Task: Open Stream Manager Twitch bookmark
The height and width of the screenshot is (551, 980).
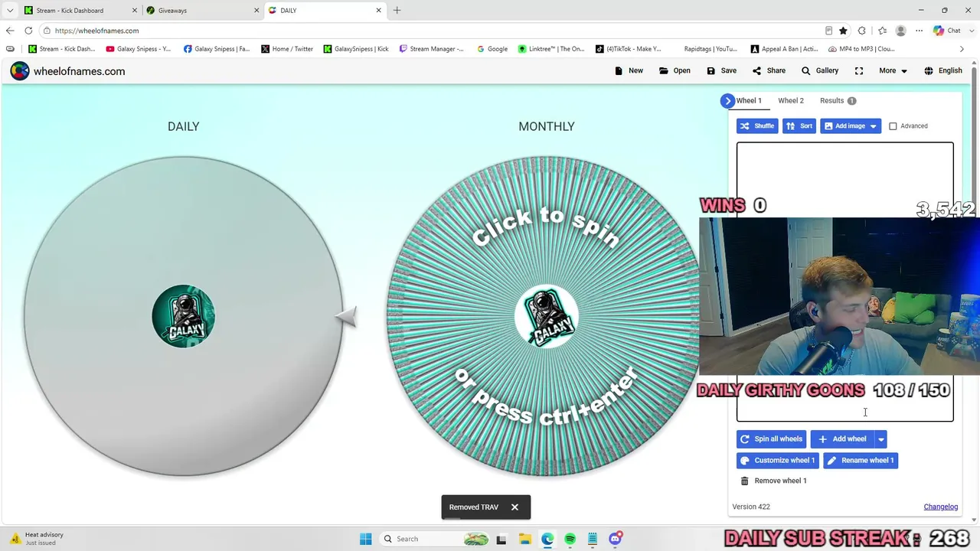Action: (432, 49)
